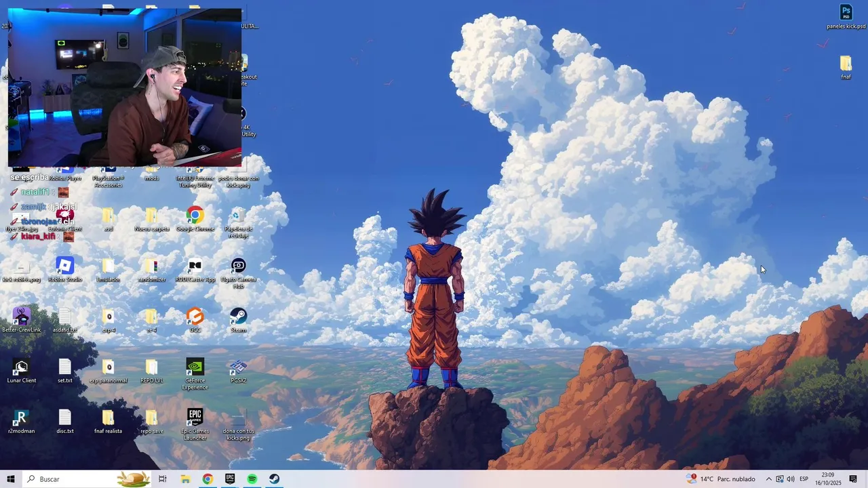Screen dimensions: 868x488
Task: Launch Steam from desktop shortcut
Action: tap(238, 321)
